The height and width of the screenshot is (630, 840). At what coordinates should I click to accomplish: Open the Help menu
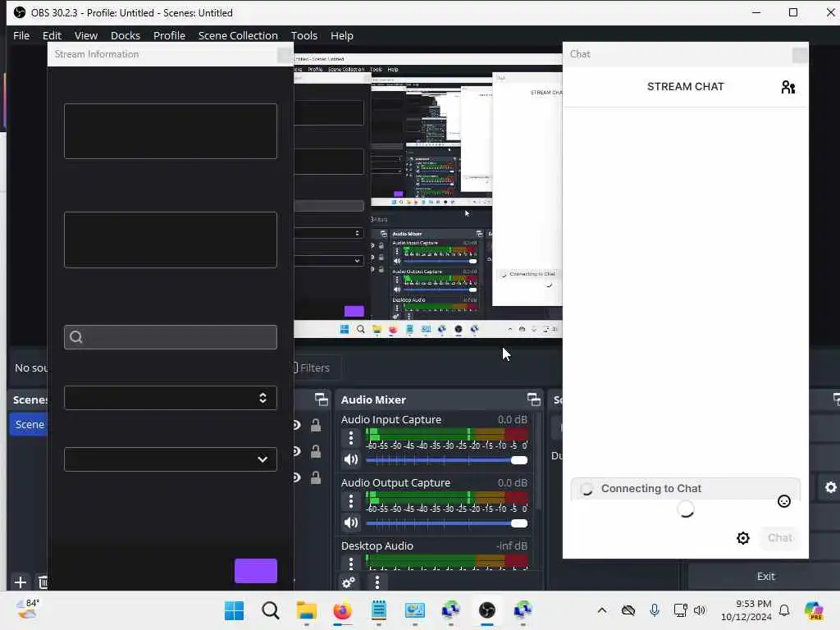click(x=342, y=35)
